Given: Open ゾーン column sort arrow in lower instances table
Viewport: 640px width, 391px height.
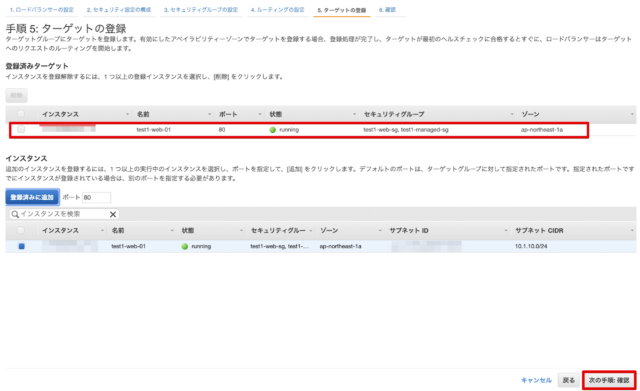Looking at the screenshot, I should (x=380, y=231).
